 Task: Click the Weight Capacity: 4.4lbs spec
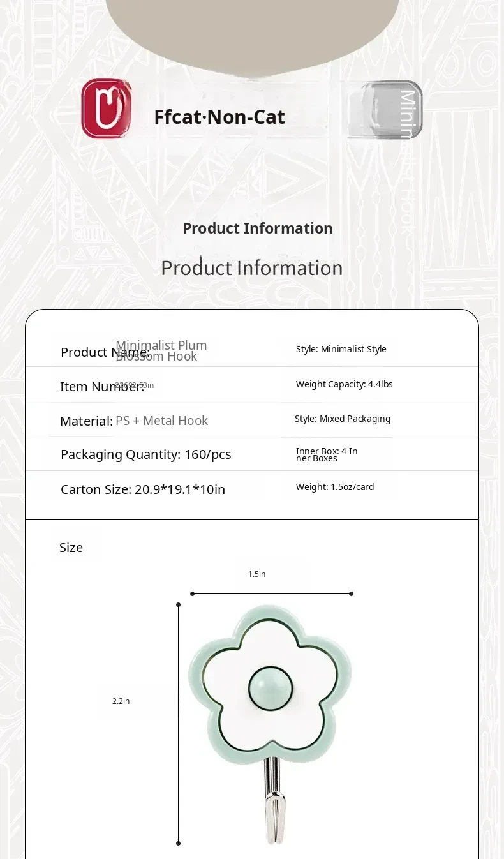tap(344, 384)
